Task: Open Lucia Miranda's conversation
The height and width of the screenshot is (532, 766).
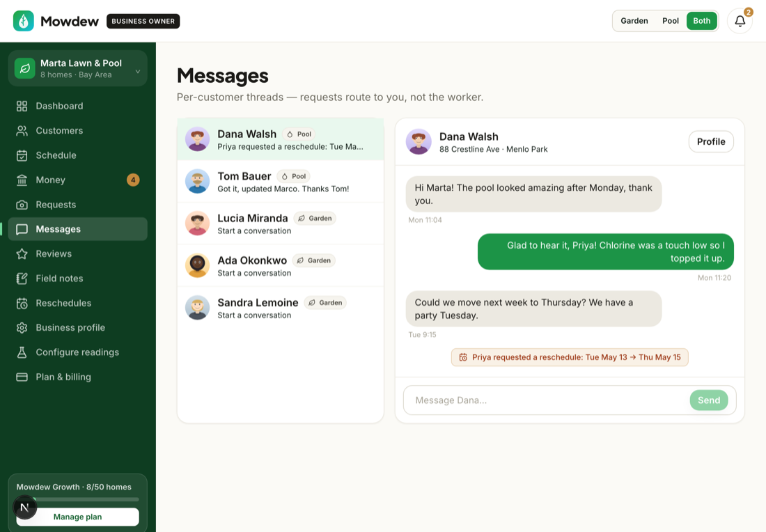Action: pos(281,224)
